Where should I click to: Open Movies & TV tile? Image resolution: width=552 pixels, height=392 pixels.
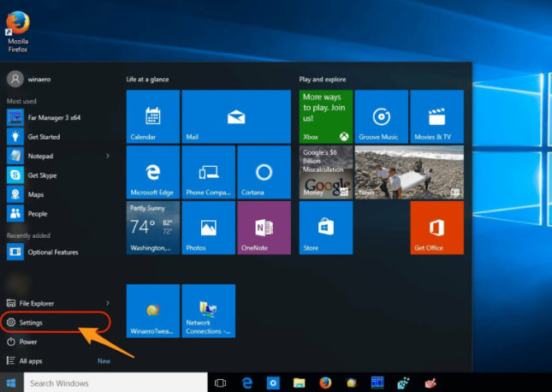pyautogui.click(x=436, y=116)
